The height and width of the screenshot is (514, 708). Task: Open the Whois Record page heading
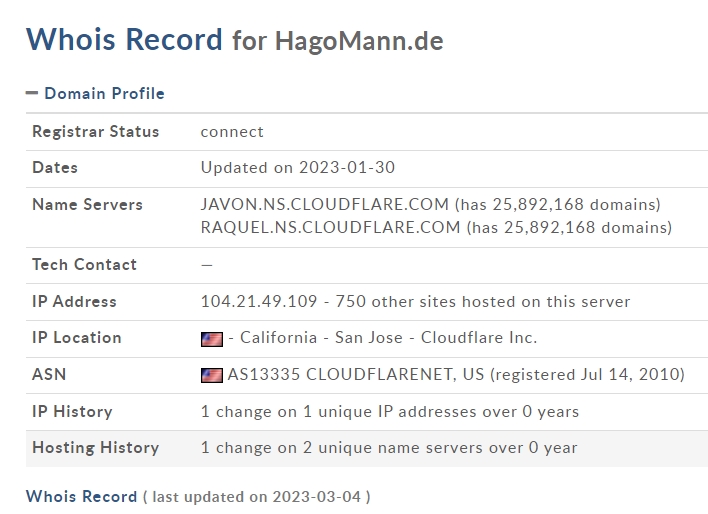coord(124,39)
